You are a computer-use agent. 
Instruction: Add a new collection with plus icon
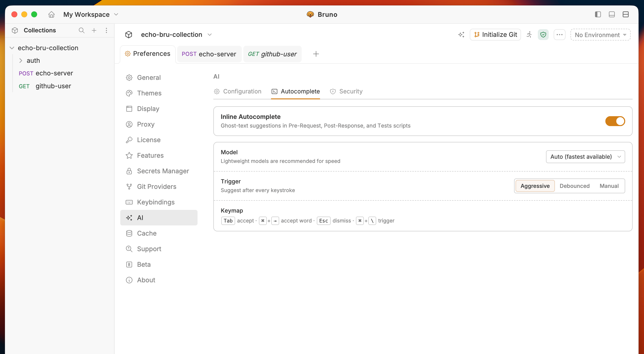click(x=94, y=30)
